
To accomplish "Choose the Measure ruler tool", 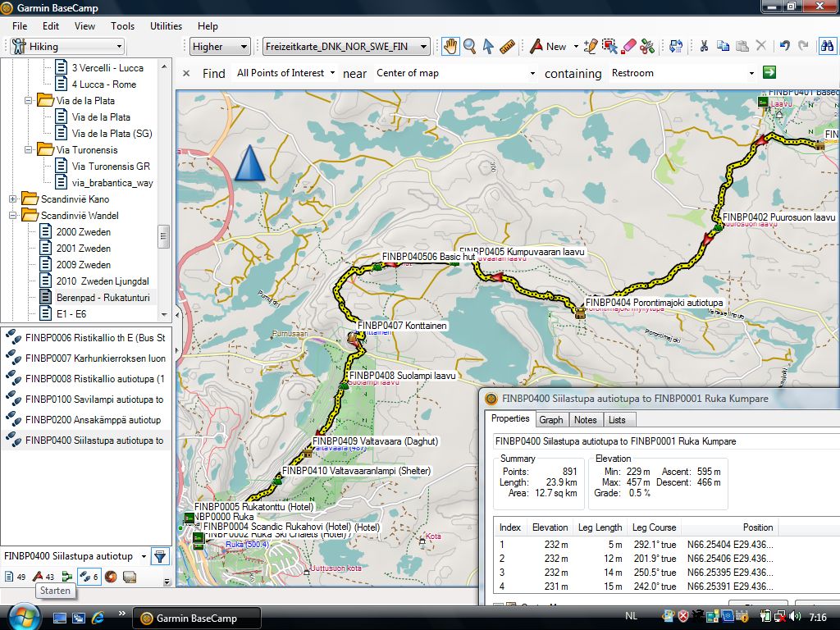I will click(x=507, y=47).
